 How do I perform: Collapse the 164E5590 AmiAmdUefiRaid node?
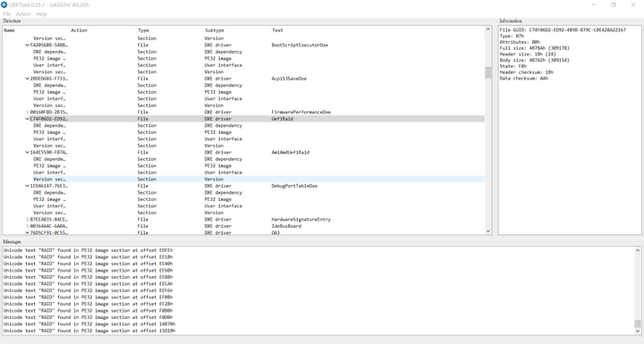pyautogui.click(x=28, y=152)
